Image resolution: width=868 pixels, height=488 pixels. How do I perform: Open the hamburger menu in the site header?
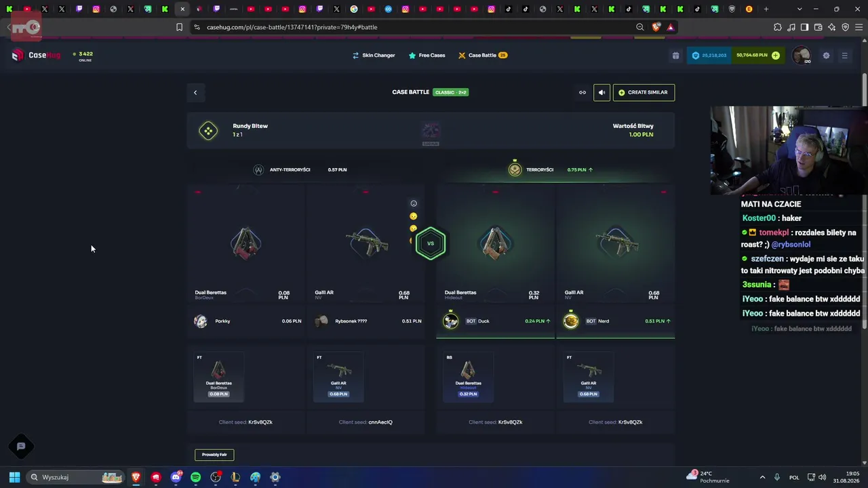click(x=844, y=56)
